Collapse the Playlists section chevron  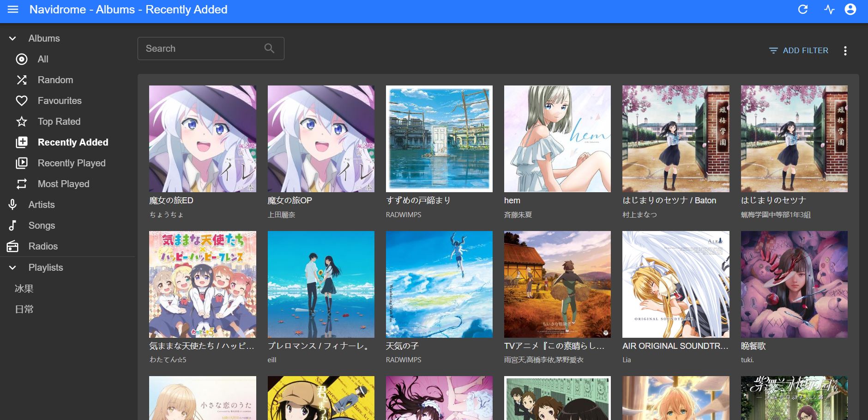12,268
